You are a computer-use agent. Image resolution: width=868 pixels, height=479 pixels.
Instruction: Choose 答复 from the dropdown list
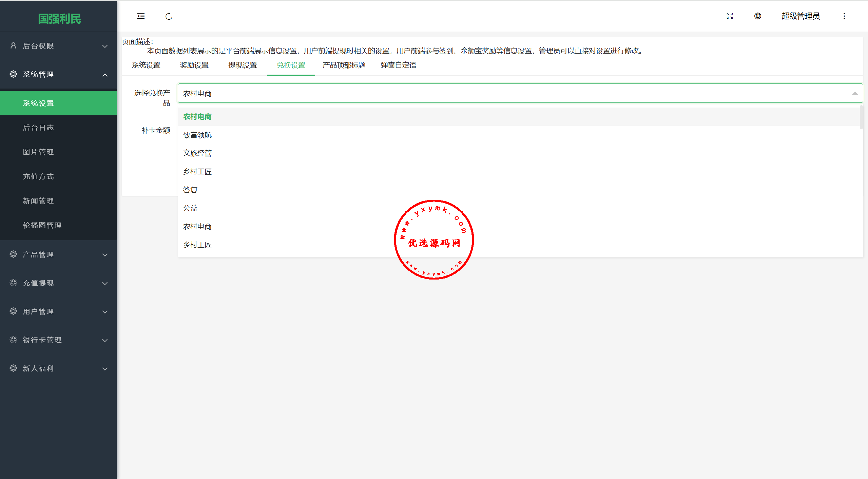coord(519,190)
